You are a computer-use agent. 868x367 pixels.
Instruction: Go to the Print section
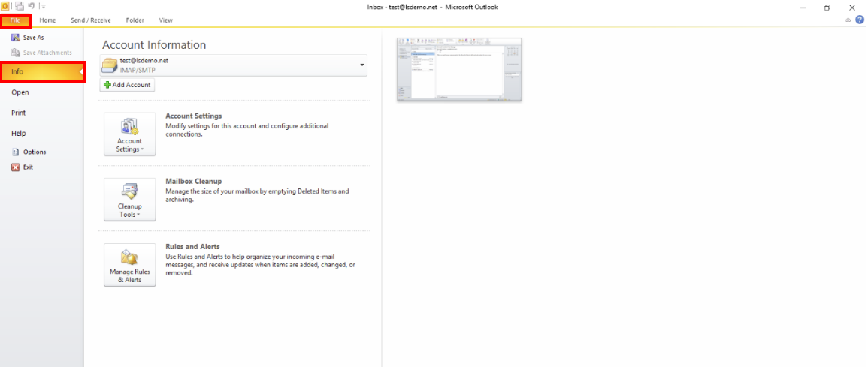(18, 113)
